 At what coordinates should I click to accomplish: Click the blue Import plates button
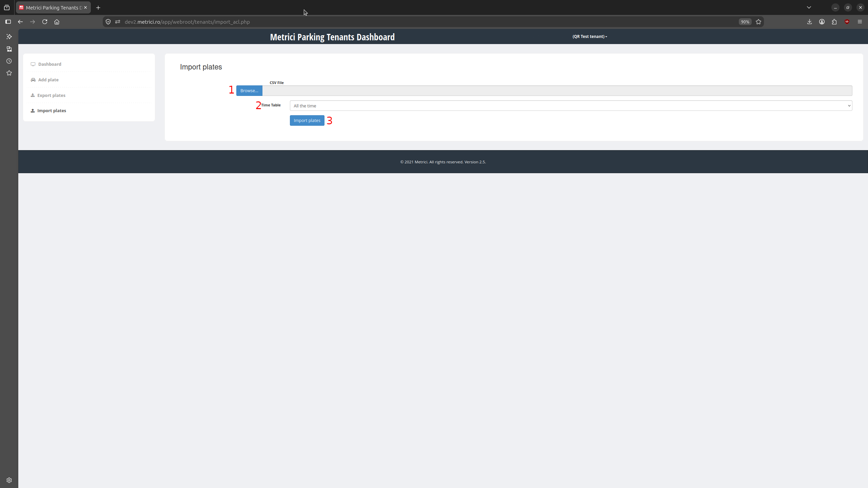tap(307, 120)
